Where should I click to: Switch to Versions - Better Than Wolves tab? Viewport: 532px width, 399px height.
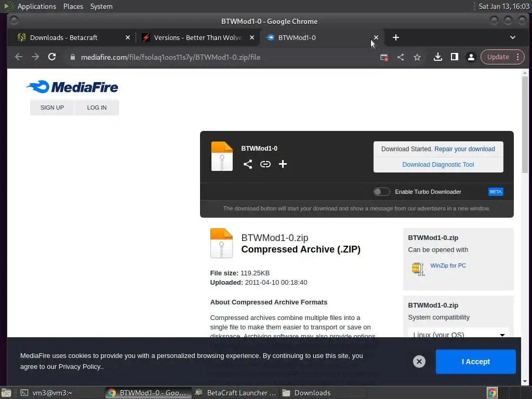(197, 37)
